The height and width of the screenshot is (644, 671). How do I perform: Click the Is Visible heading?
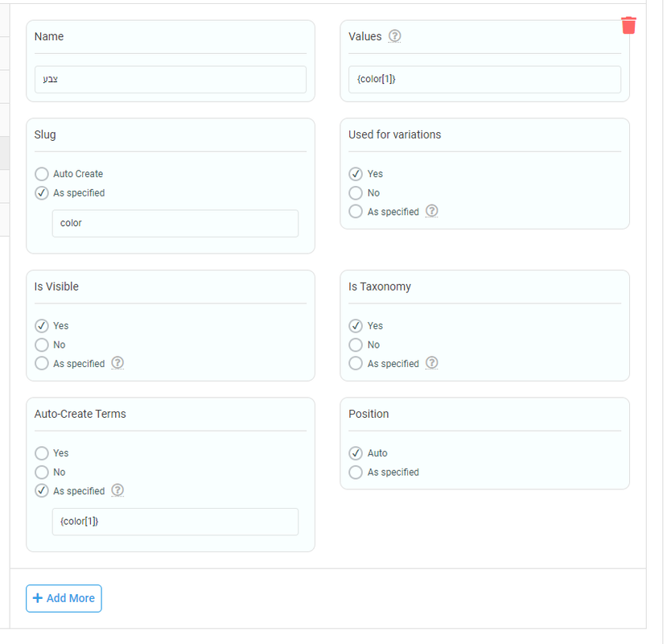56,287
